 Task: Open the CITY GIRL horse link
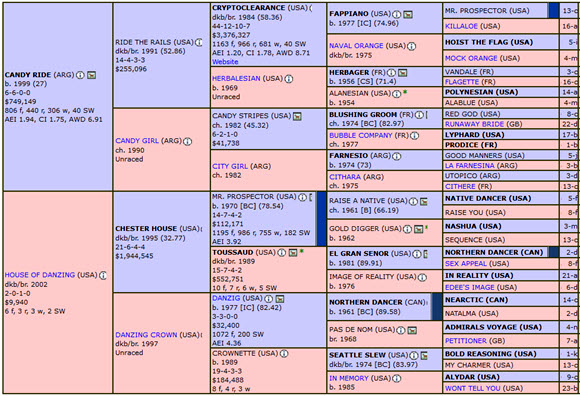(x=230, y=166)
